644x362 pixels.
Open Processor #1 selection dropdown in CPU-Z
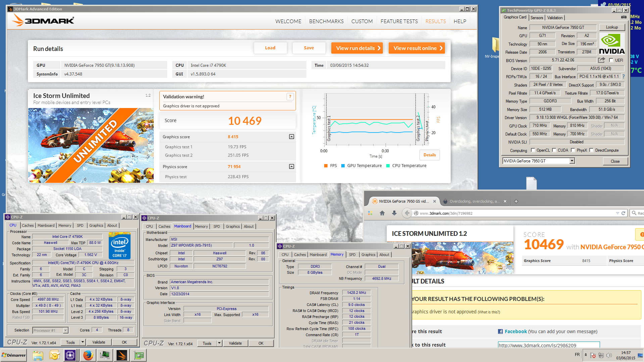click(66, 330)
